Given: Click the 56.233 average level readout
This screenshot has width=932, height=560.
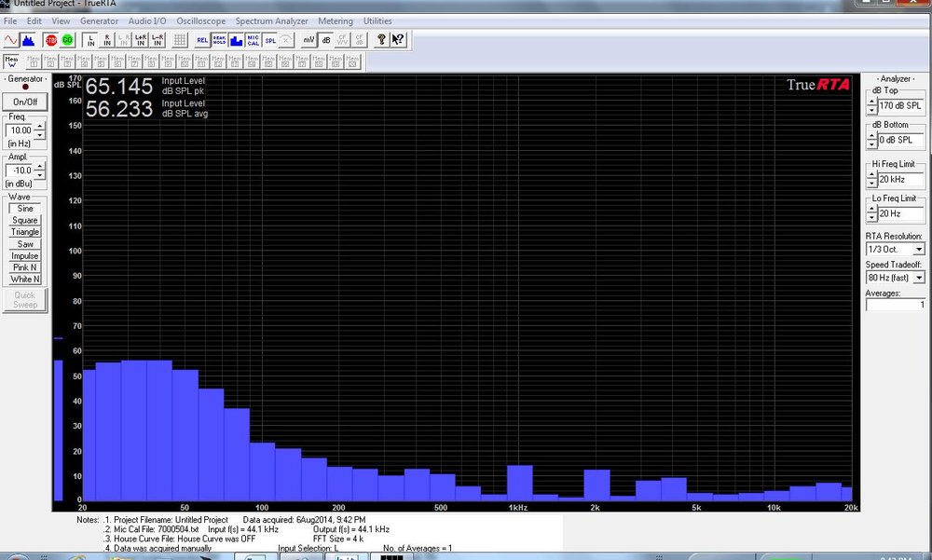Looking at the screenshot, I should [x=119, y=109].
